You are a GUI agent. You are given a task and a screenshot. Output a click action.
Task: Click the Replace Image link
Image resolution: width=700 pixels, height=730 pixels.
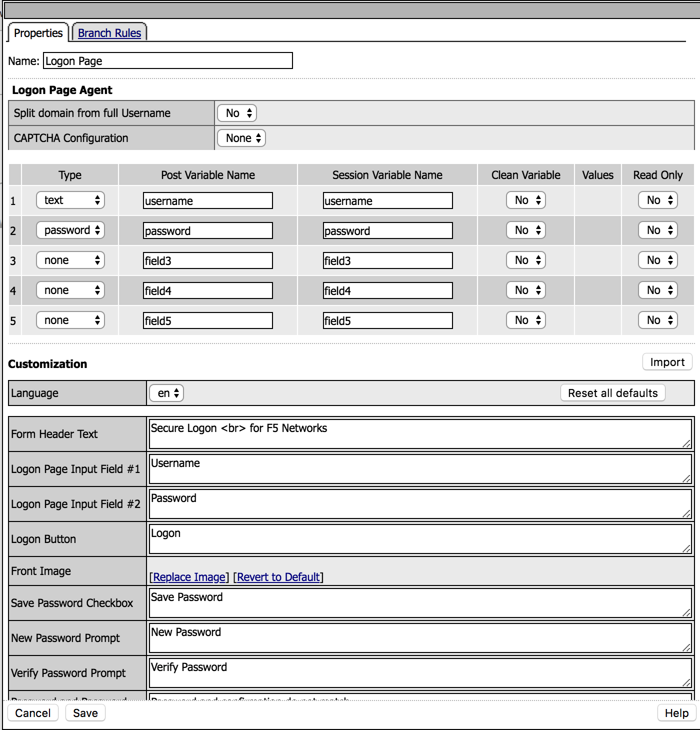(x=189, y=577)
